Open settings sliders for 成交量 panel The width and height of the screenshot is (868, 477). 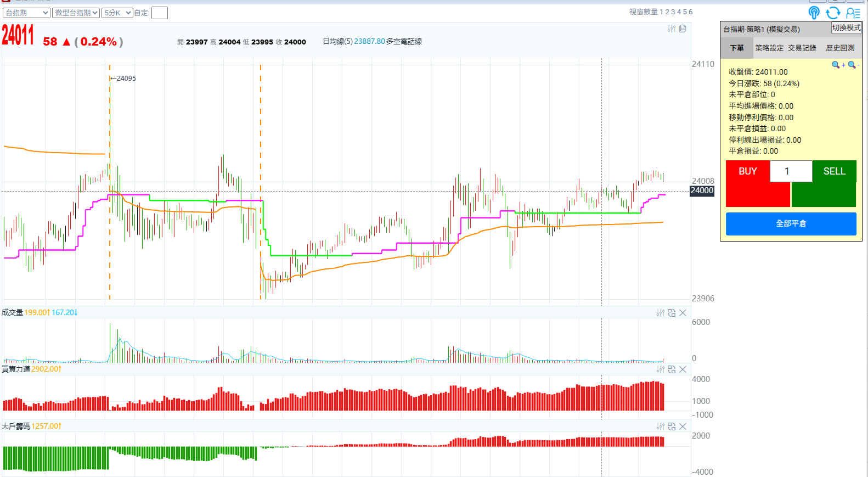point(661,313)
